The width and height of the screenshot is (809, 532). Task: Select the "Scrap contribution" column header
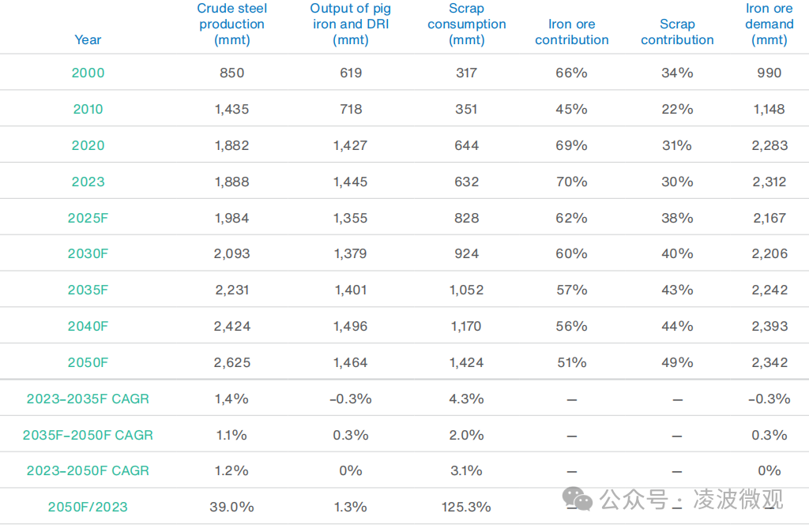tap(677, 32)
